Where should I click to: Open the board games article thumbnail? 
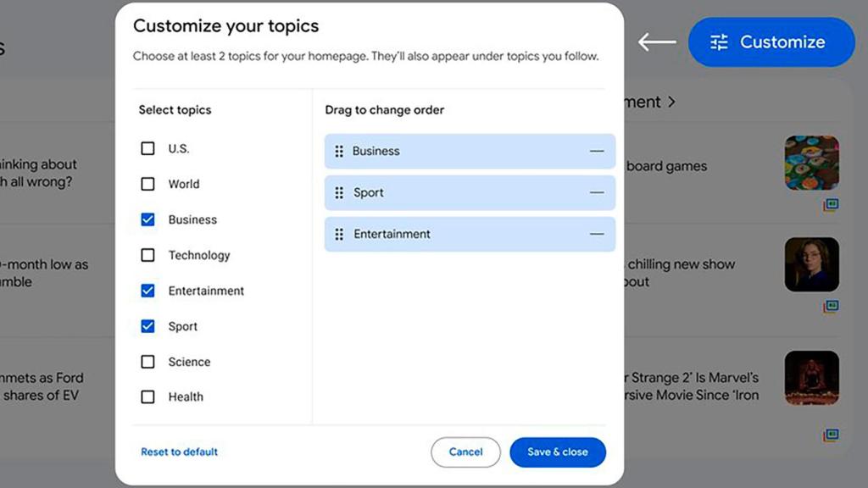pyautogui.click(x=811, y=163)
